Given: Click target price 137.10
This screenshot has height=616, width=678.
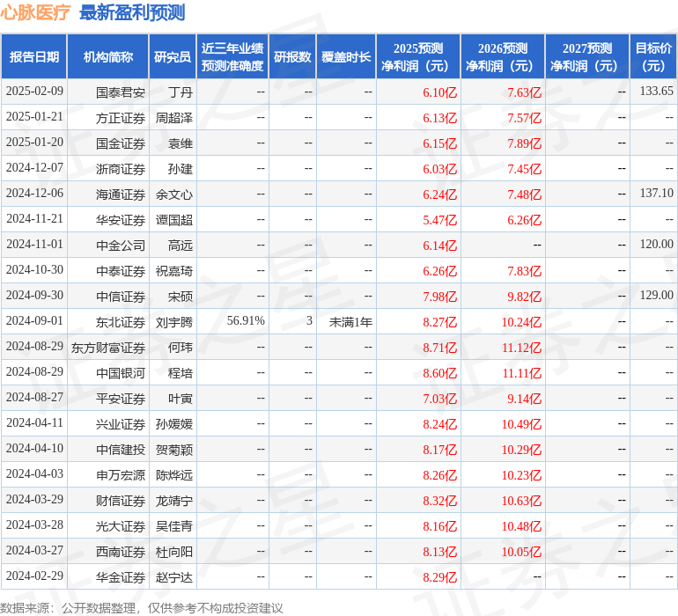Looking at the screenshot, I should [x=656, y=194].
